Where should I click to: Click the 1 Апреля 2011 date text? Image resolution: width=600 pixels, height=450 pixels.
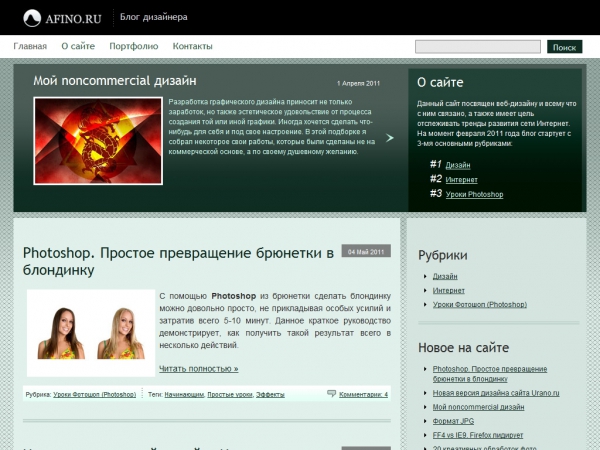(358, 83)
